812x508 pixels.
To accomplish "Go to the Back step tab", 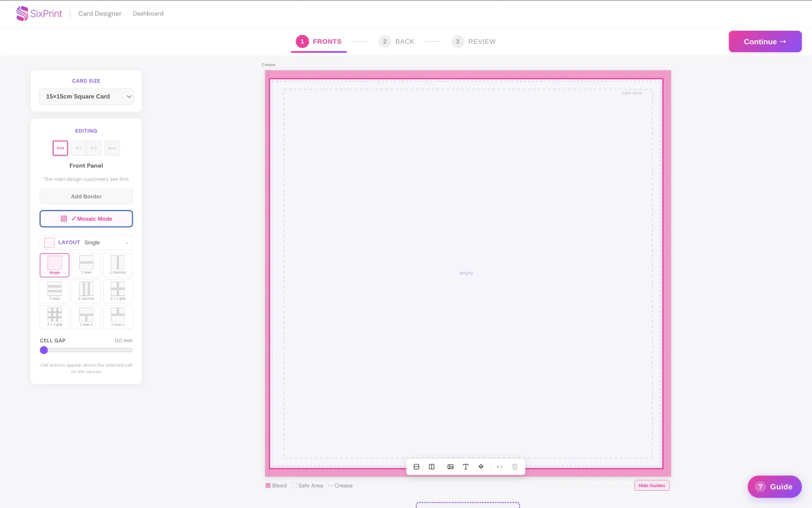I will [x=397, y=42].
